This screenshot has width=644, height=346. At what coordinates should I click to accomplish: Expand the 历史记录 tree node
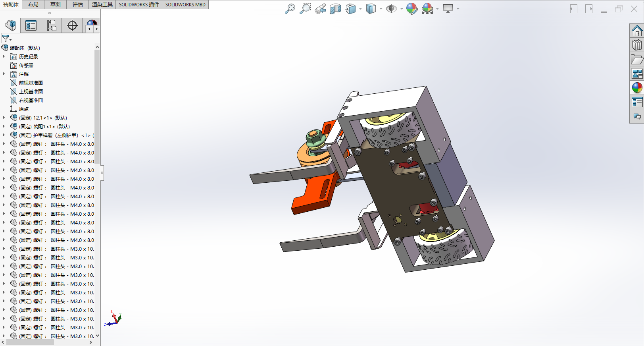coord(4,56)
